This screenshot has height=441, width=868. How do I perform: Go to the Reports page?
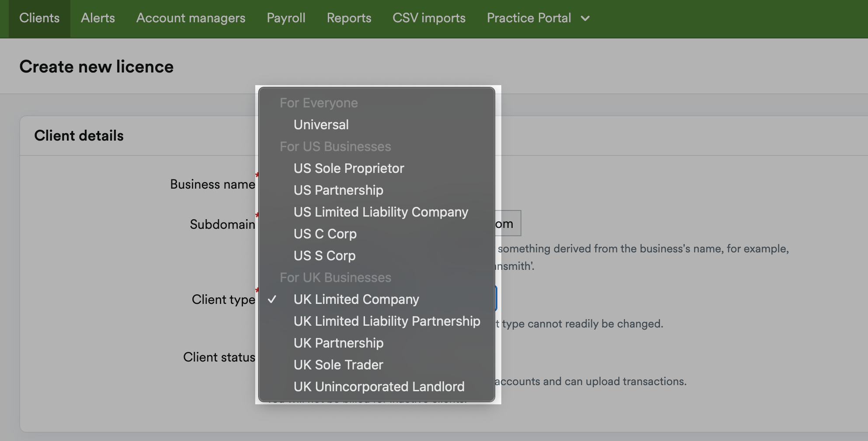[349, 18]
